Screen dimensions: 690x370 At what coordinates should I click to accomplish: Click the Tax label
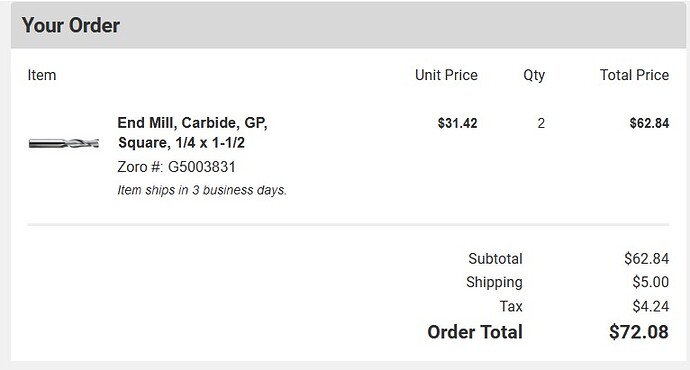tap(511, 306)
